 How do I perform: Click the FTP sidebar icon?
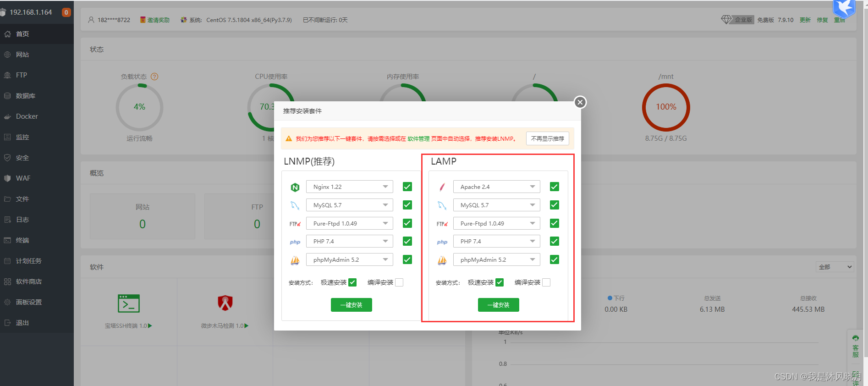[7, 75]
